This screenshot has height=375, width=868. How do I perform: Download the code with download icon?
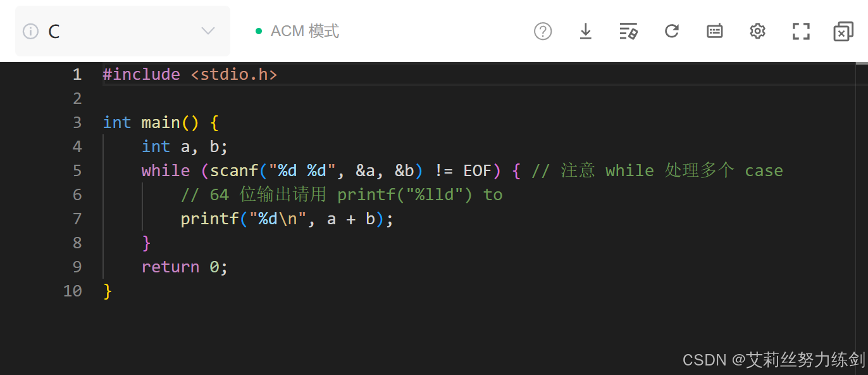point(586,31)
